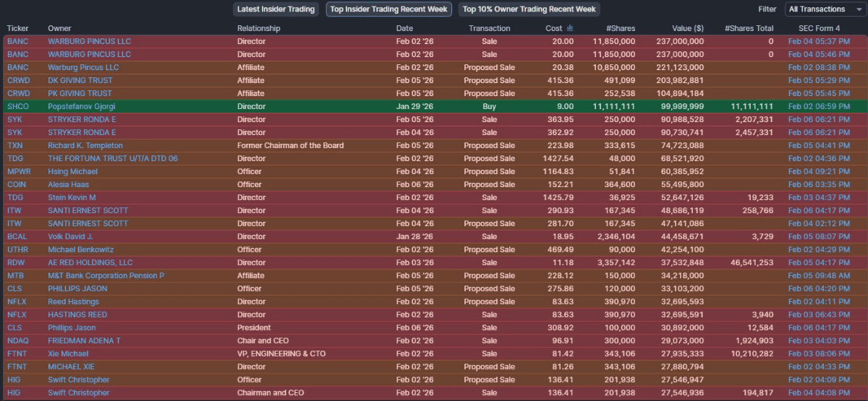Click the SEC filing link Feb 05 09:48 AM
The image size is (868, 401).
(x=819, y=275)
